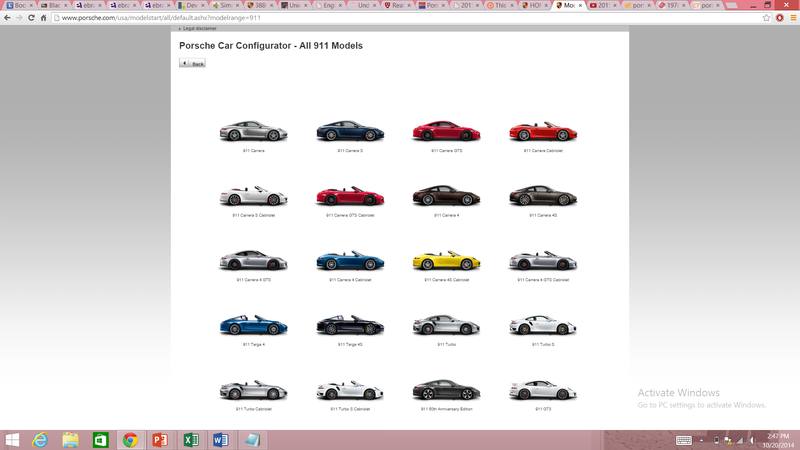Open the Windows Store taskbar icon
Viewport: 800px width, 450px height.
(101, 440)
